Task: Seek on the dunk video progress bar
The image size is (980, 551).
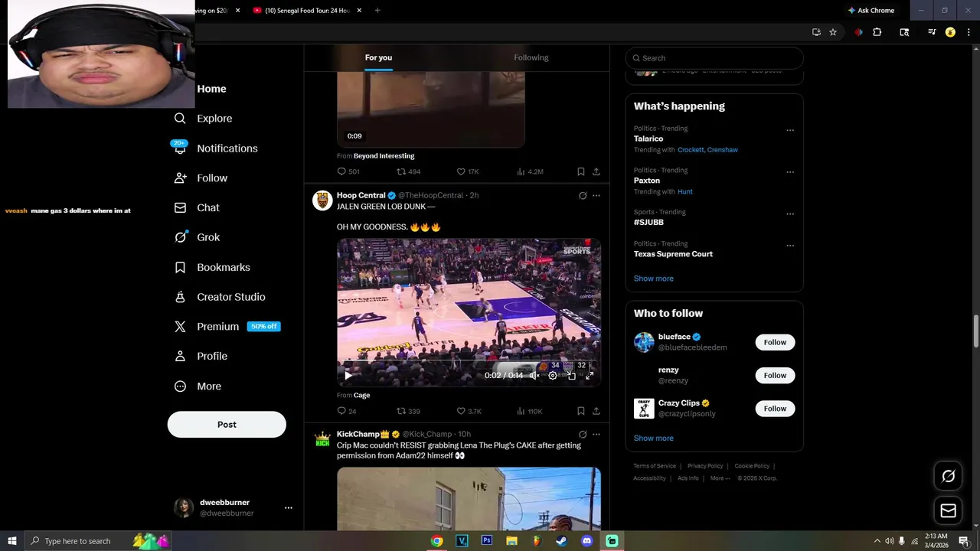Action: click(x=469, y=360)
